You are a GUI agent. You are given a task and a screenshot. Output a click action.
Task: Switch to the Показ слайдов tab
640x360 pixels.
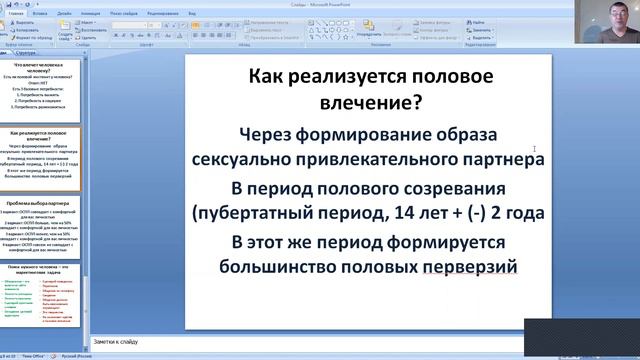(x=124, y=13)
